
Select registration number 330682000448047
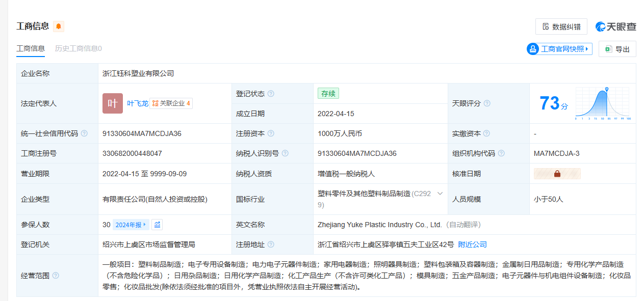point(132,153)
